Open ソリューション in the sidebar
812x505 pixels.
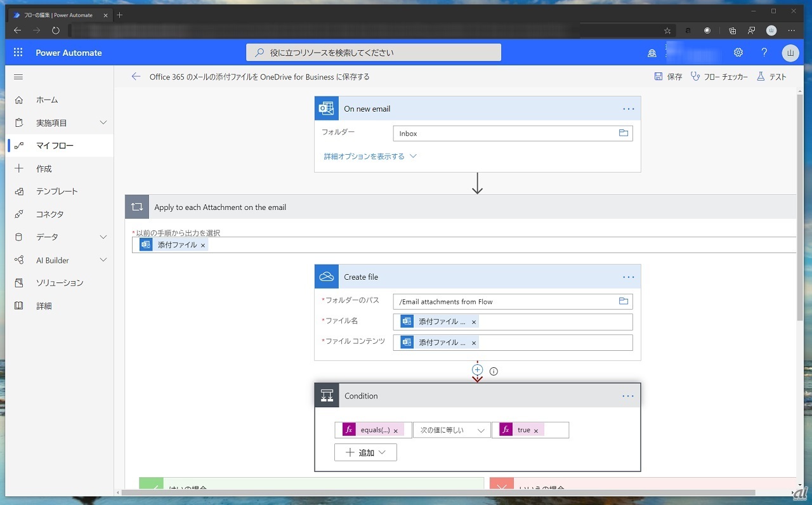(x=61, y=282)
